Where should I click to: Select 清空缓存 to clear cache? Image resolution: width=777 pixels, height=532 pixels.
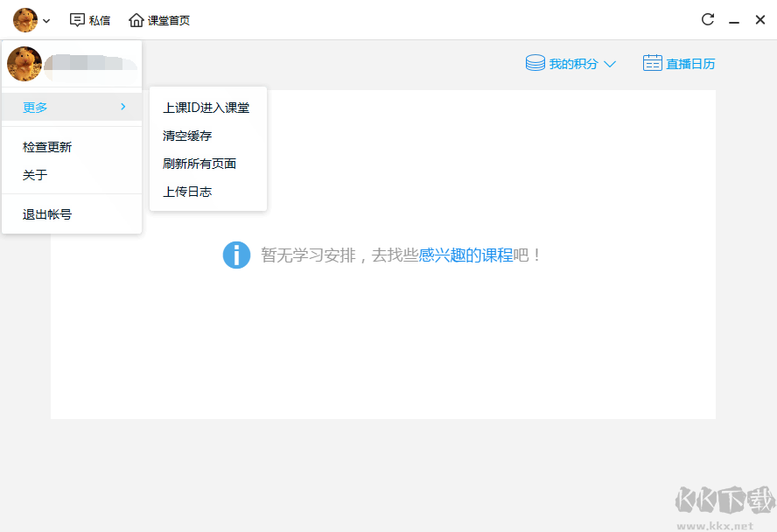click(186, 136)
